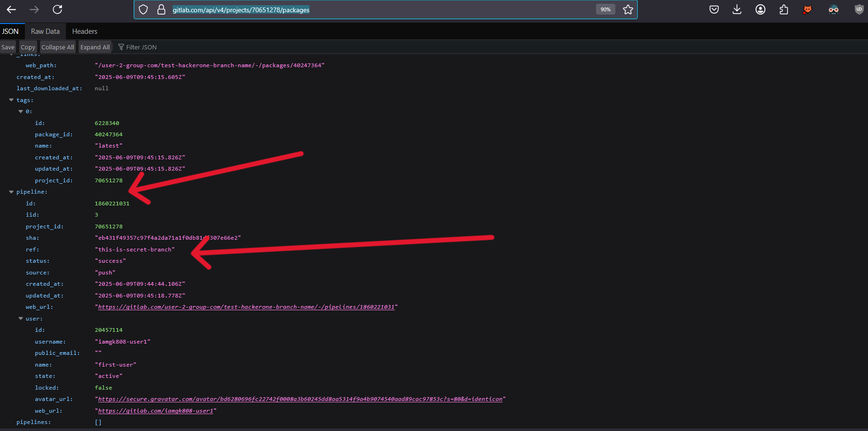Click the padlock site security icon
Screen dimensions: 868x431
click(161, 9)
